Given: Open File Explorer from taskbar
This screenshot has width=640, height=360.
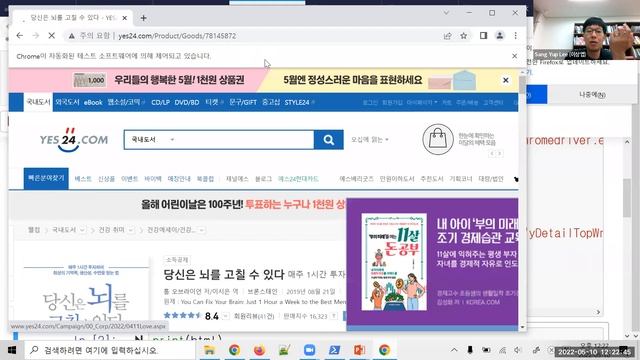Looking at the screenshot, I should click(209, 350).
